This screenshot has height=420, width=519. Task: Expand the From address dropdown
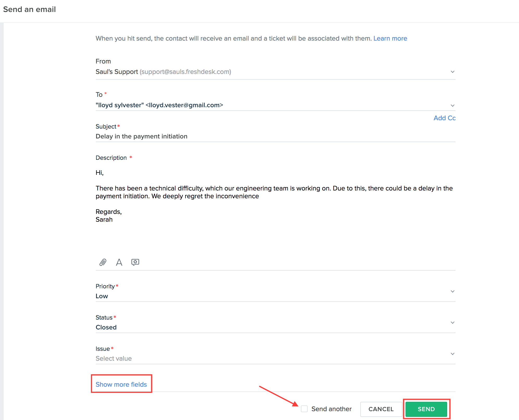click(x=452, y=72)
